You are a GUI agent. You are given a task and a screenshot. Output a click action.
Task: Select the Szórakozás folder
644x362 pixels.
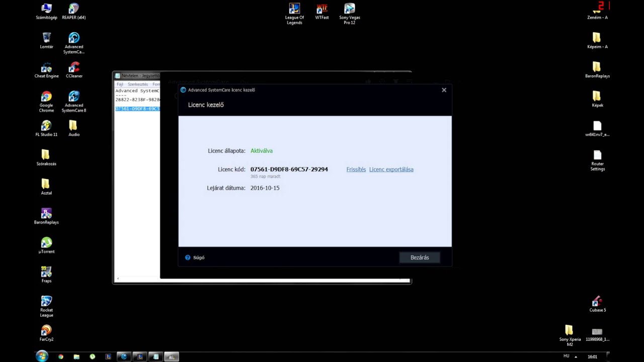pyautogui.click(x=46, y=157)
